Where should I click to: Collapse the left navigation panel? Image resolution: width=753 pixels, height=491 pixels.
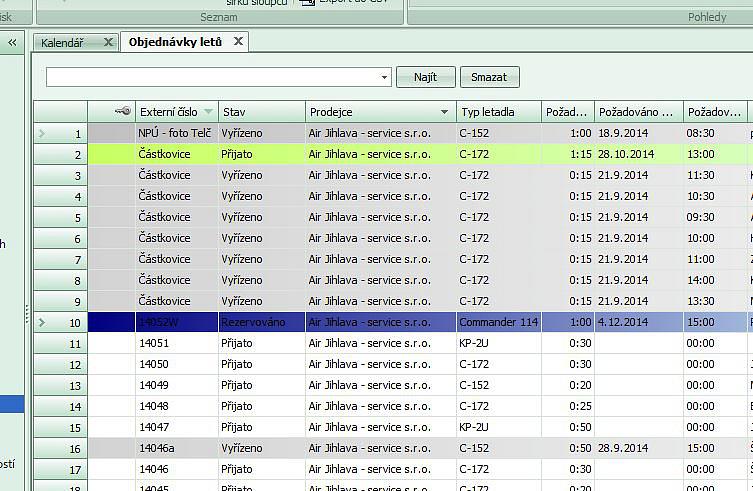click(x=13, y=42)
